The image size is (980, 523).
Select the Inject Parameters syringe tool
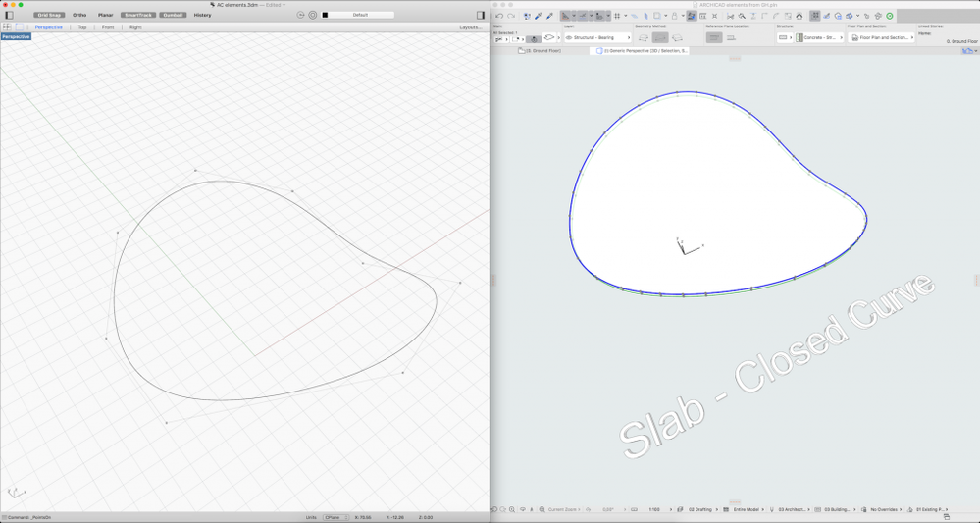coord(549,17)
